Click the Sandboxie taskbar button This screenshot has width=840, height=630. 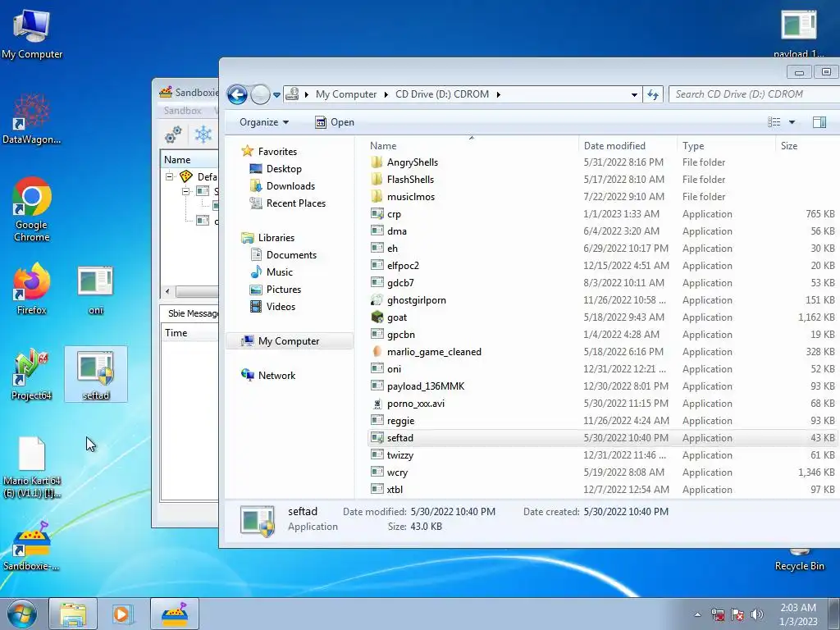pos(175,614)
